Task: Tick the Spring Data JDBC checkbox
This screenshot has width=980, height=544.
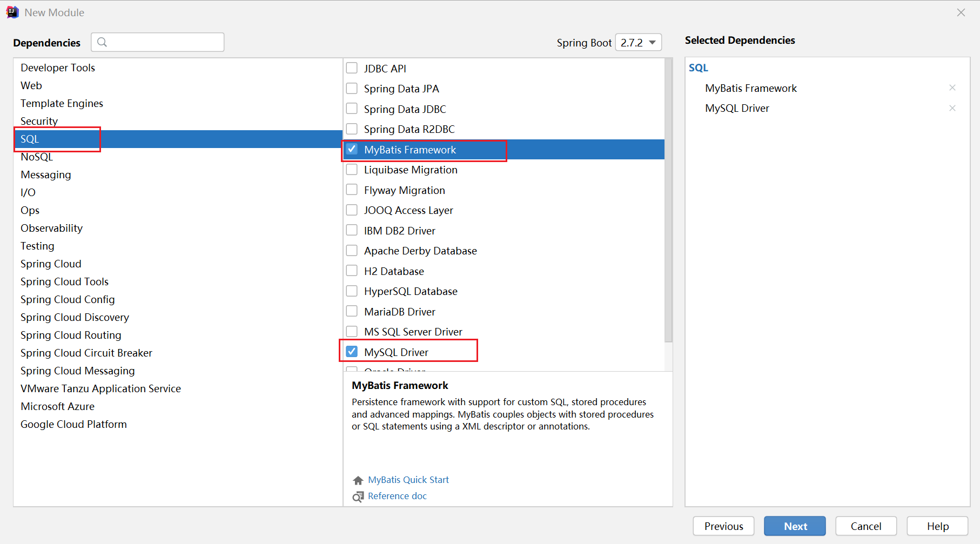Action: click(x=352, y=109)
